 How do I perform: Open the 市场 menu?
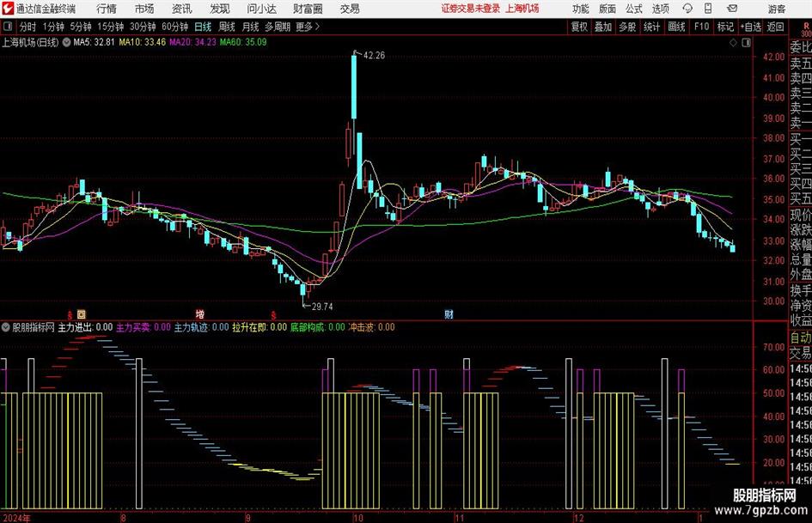click(144, 9)
